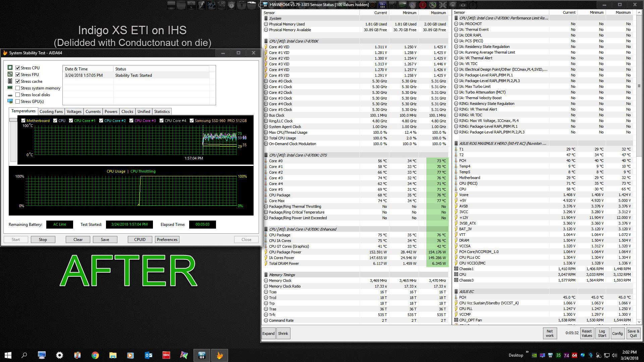
Task: Enable Stress local disks checkbox
Action: pyautogui.click(x=18, y=95)
